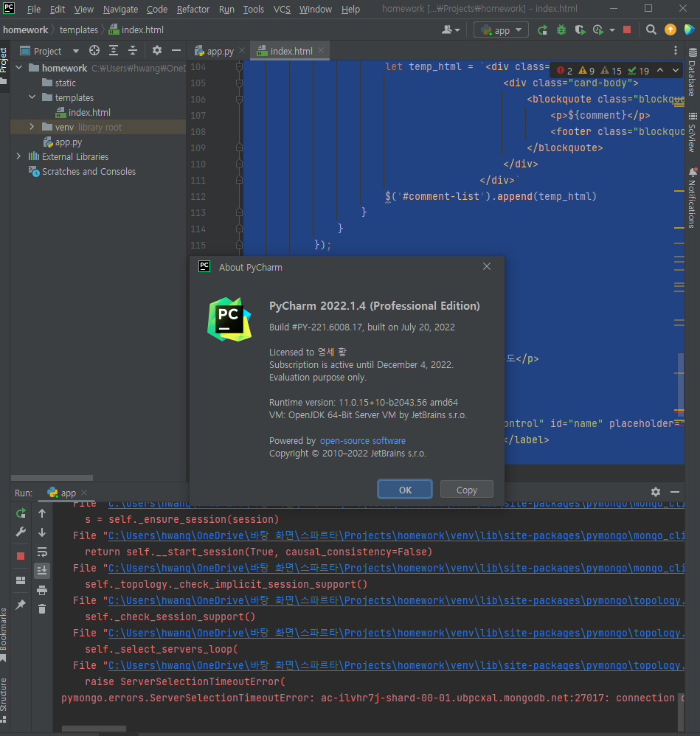Click the orange IDE update arrow icon
Screen dimensions: 700x736
pos(670,30)
